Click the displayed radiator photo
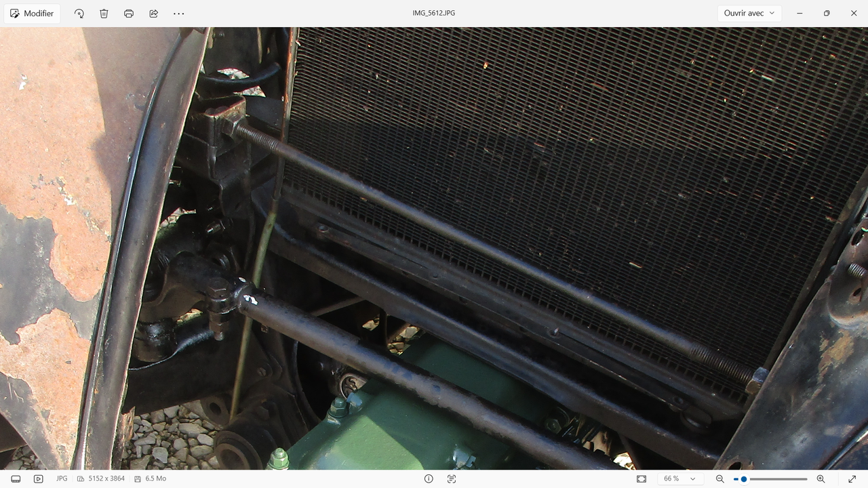Viewport: 868px width, 488px height. 434,248
